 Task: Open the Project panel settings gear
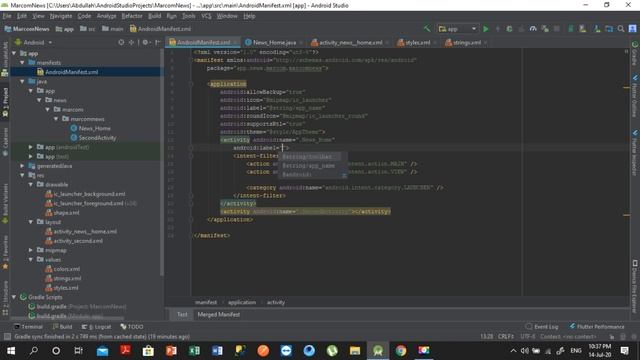click(x=145, y=42)
